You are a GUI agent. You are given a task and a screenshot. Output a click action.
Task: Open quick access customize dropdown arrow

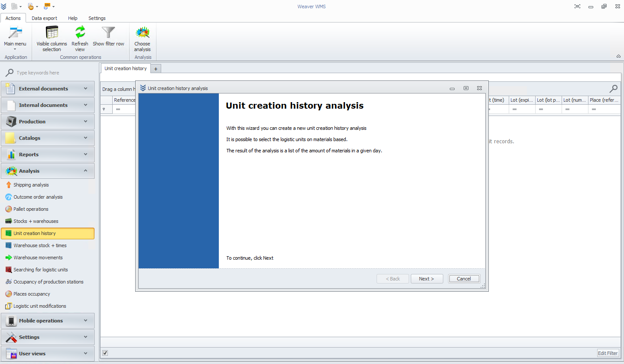click(x=53, y=6)
